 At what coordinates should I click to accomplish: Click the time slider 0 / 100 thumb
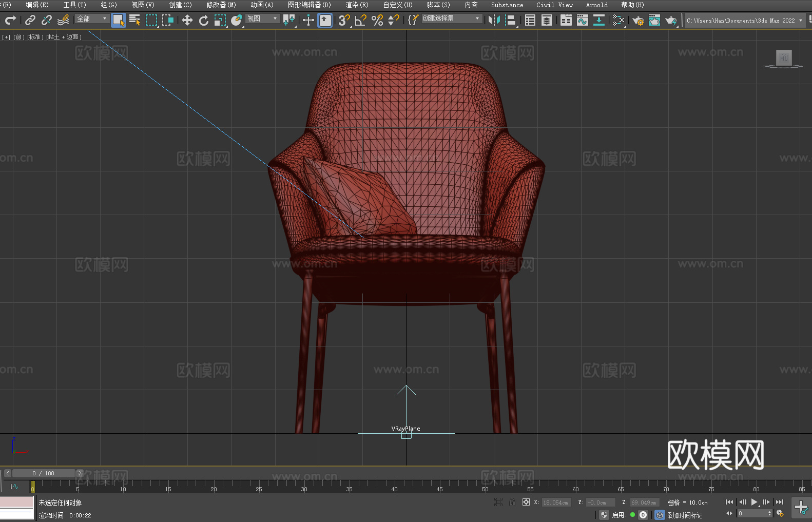[44, 473]
